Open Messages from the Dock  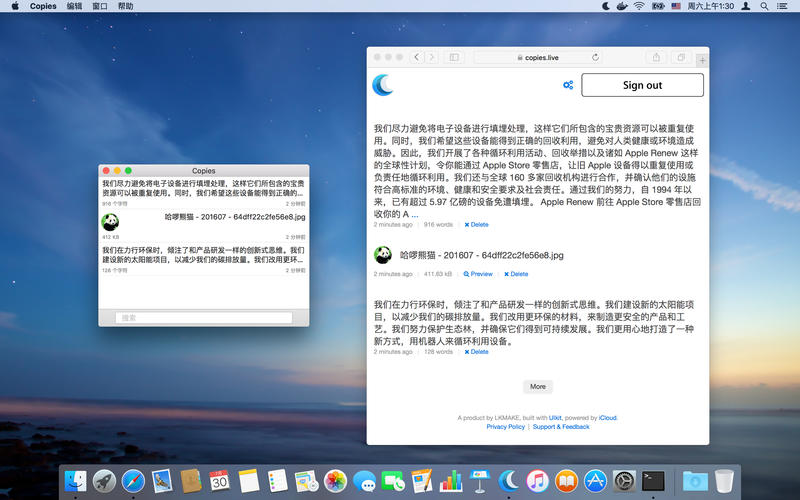click(x=364, y=481)
